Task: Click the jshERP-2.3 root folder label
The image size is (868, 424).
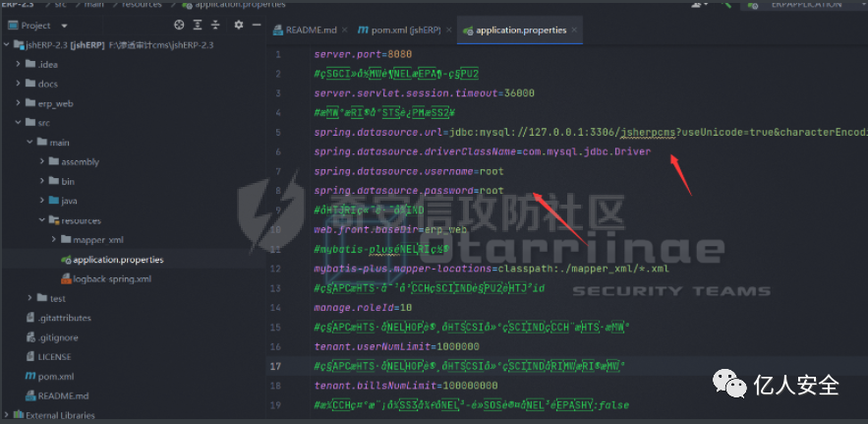Action: pos(65,45)
